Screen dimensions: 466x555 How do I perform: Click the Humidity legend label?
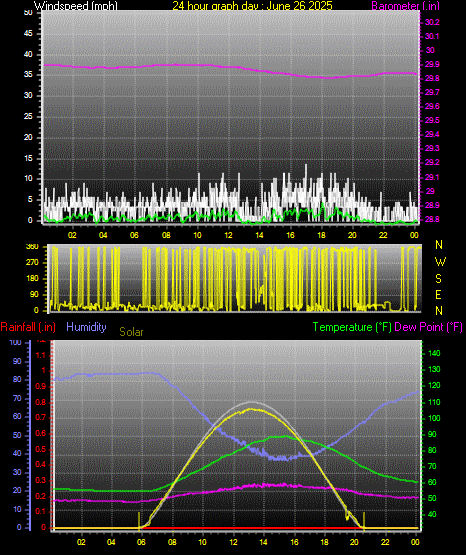[x=86, y=327]
